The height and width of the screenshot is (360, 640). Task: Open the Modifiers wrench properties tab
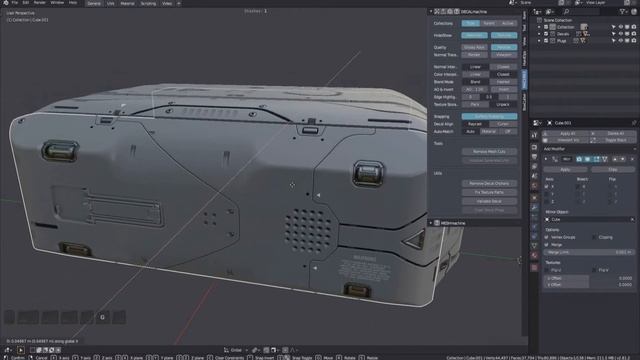click(534, 208)
